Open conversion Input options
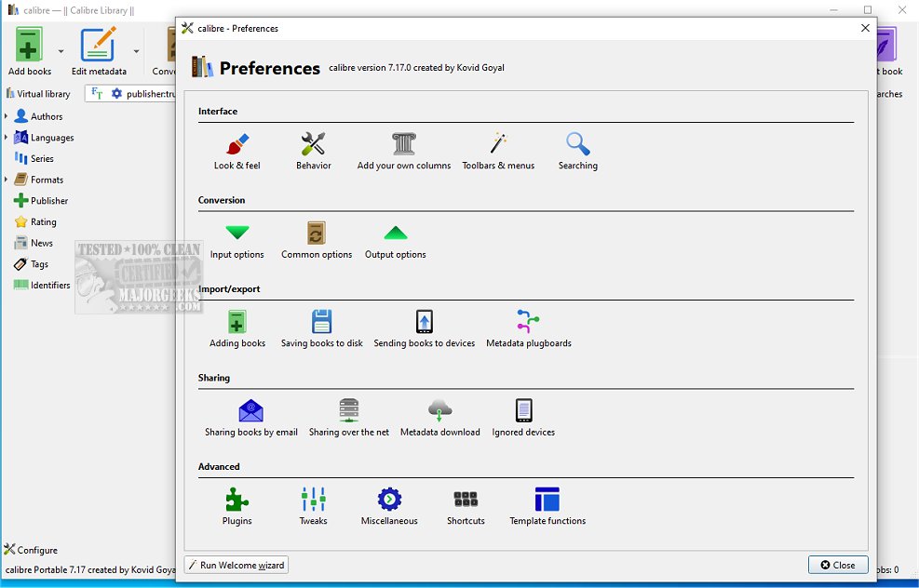Viewport: 919px width, 588px height. pyautogui.click(x=237, y=240)
